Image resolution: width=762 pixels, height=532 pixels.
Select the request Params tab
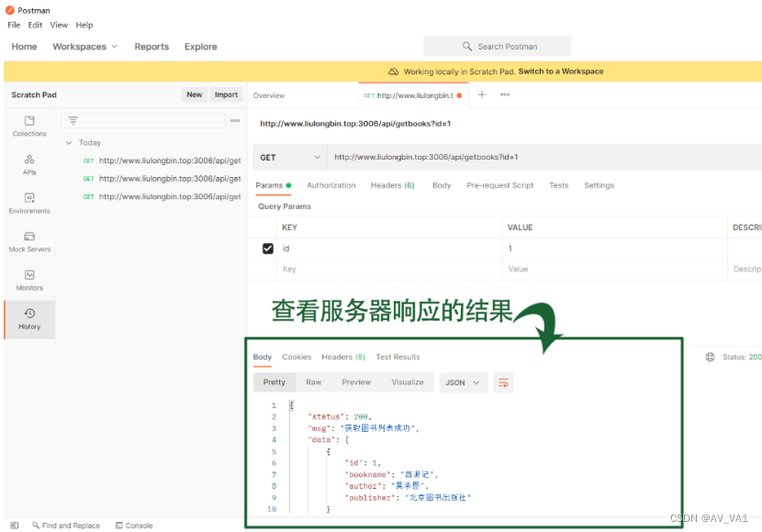coord(273,185)
